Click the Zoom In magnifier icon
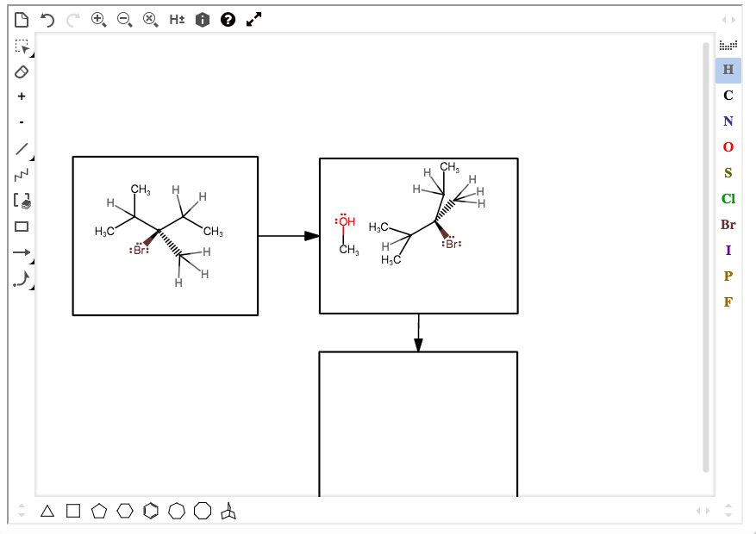This screenshot has width=756, height=534. (x=99, y=19)
